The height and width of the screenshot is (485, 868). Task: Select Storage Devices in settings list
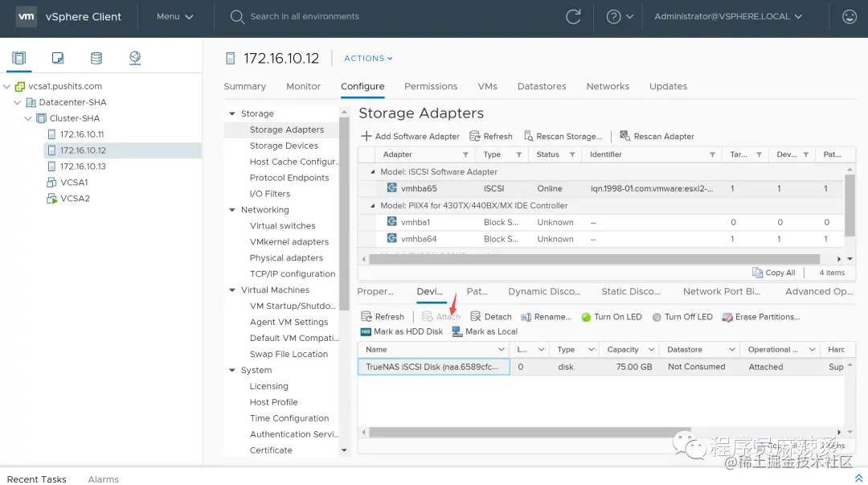(x=284, y=146)
